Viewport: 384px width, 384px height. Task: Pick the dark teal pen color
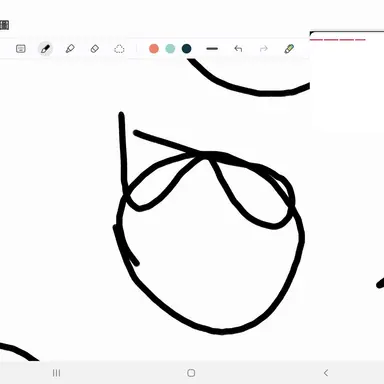pyautogui.click(x=186, y=49)
